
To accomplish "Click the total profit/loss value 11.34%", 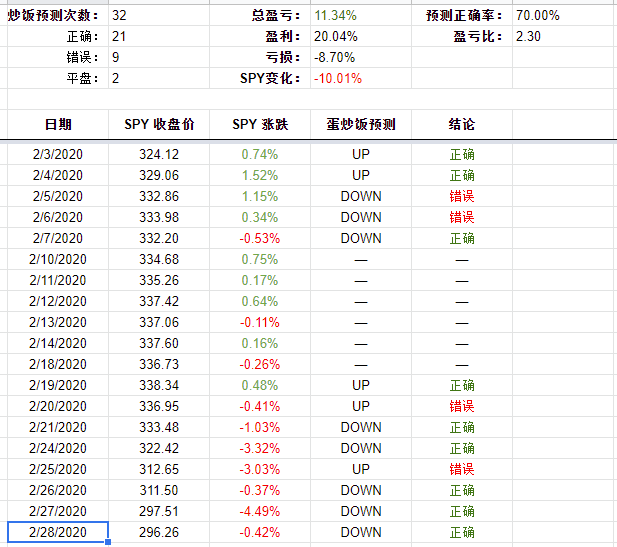I will click(361, 15).
